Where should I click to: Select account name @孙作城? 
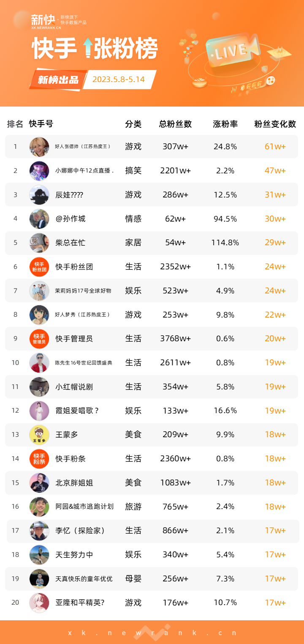tap(71, 219)
